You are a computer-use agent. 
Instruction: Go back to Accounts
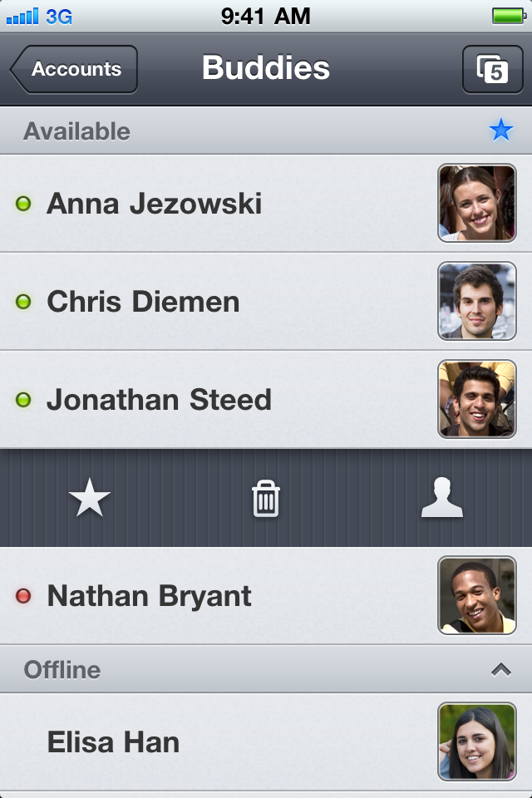pyautogui.click(x=73, y=69)
